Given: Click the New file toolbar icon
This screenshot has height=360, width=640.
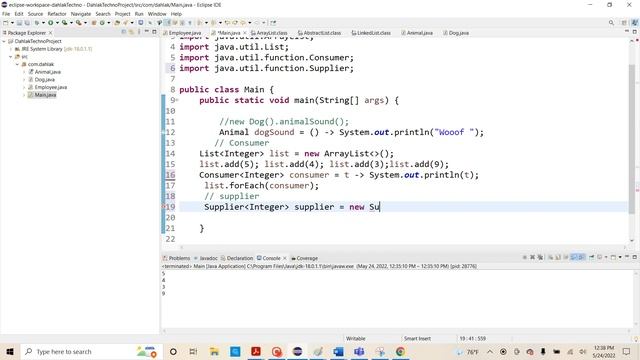Looking at the screenshot, I should [x=6, y=23].
